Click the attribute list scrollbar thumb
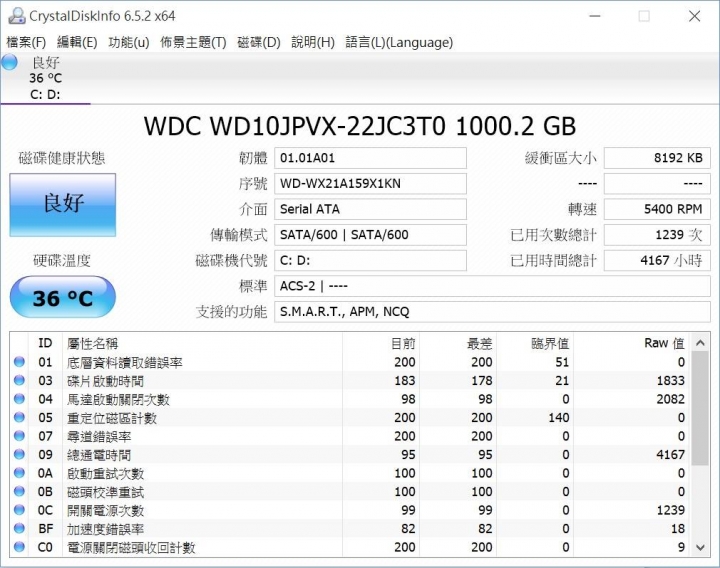720x568 pixels. pyautogui.click(x=700, y=409)
